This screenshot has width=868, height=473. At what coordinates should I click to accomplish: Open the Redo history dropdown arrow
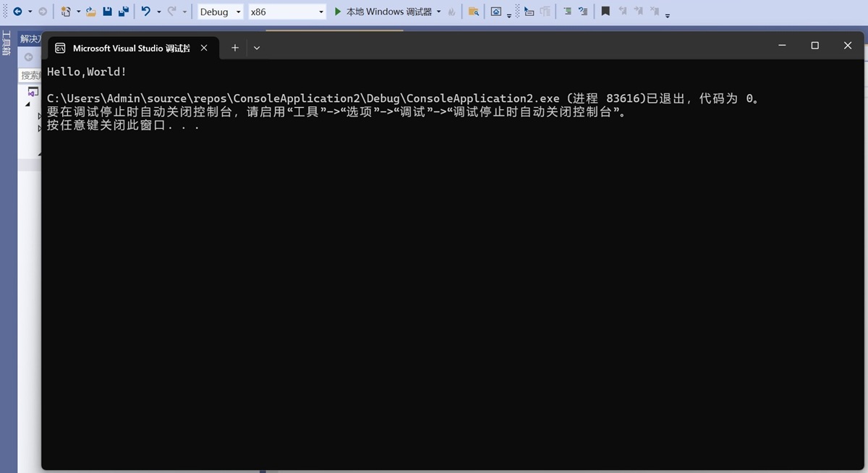tap(184, 12)
